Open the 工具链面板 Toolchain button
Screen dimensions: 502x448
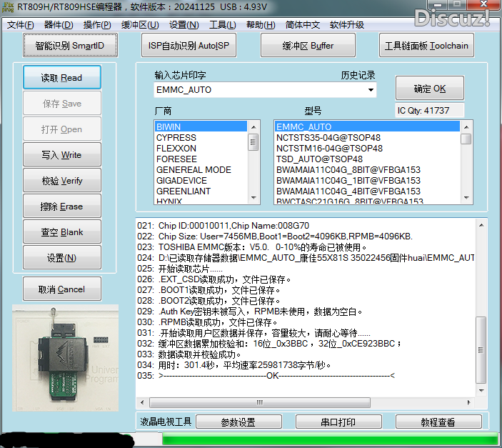tap(426, 46)
